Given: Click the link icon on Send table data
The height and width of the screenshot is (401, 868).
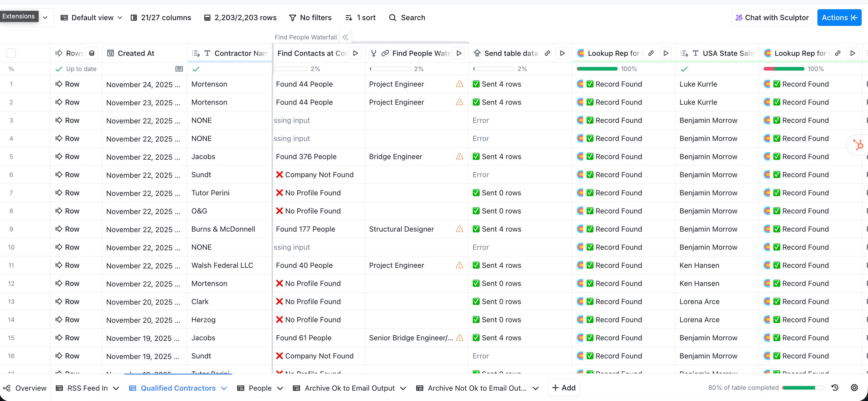Looking at the screenshot, I should click(548, 53).
